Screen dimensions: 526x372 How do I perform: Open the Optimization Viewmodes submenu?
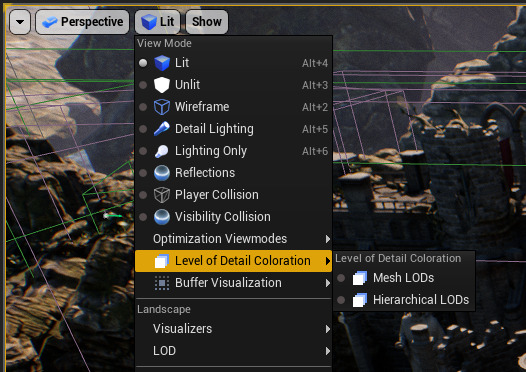coord(233,239)
